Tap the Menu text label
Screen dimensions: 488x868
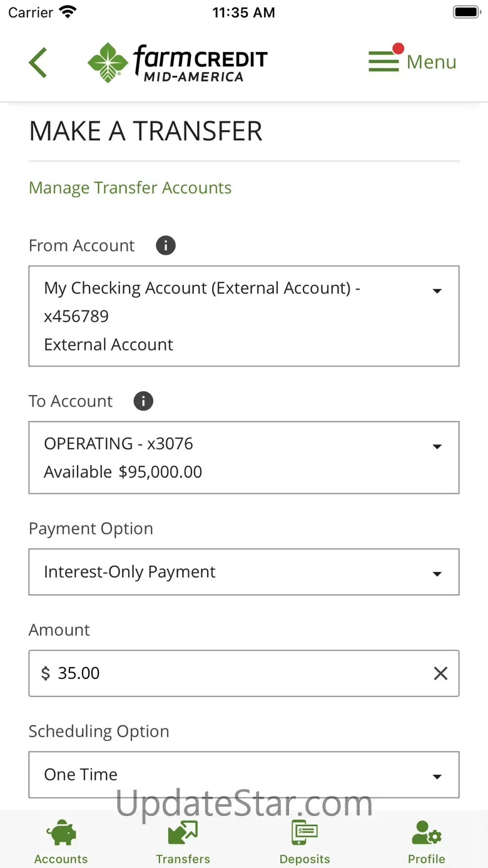(431, 62)
